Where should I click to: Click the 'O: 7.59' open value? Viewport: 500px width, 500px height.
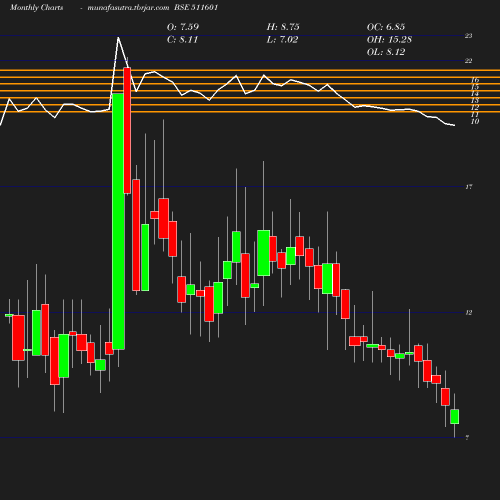(183, 27)
